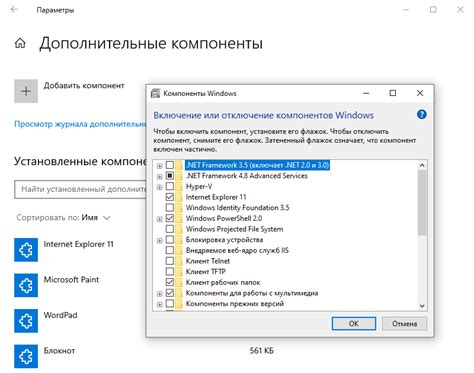The image size is (474, 373).
Task: Uncheck Компоненты для работы с мультимедиа checkbox
Action: (170, 293)
